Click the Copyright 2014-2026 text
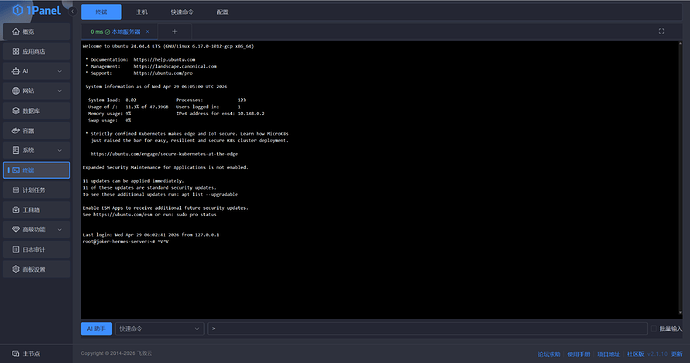This screenshot has width=690, height=363. 116,353
